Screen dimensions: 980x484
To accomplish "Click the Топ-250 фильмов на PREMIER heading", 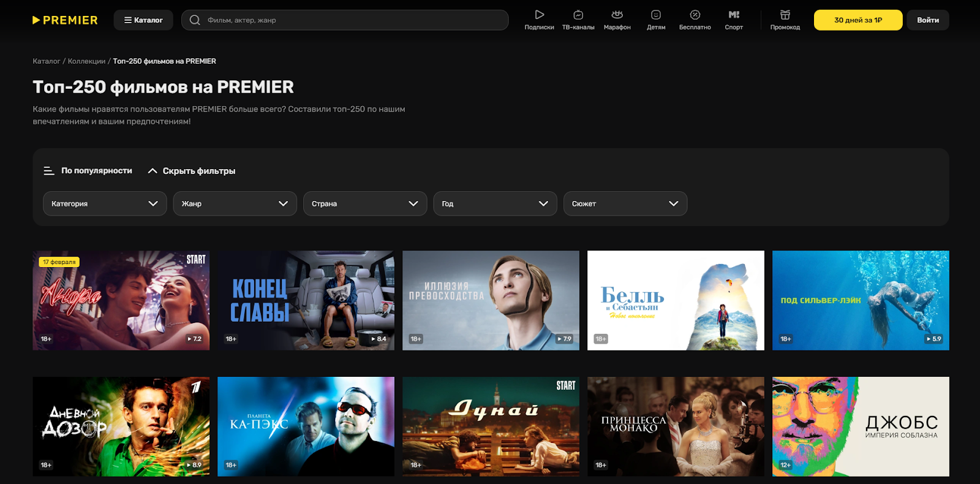I will (164, 87).
